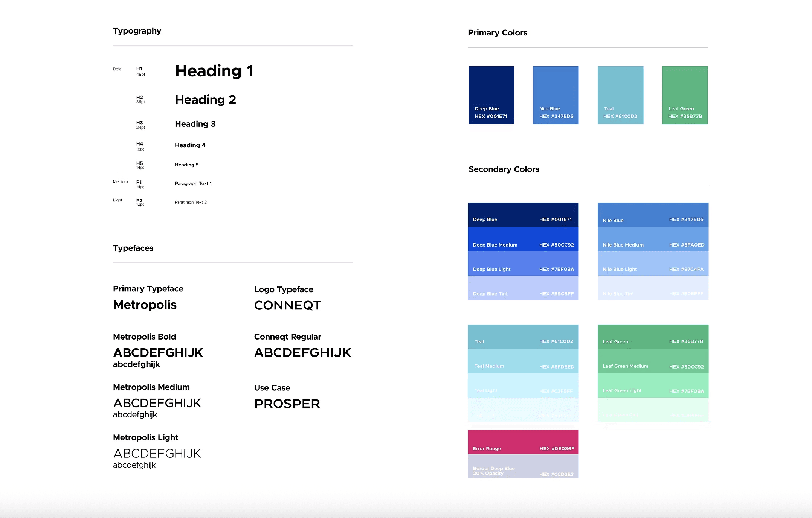Select the Border Deep Blue 20% Opacity row

tap(523, 466)
